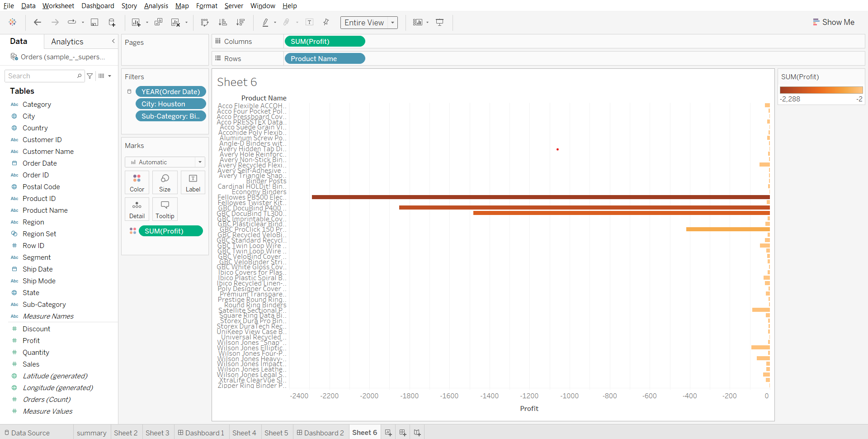Click the Add New Data Source icon
Screen dimensions: 868x439
(112, 23)
